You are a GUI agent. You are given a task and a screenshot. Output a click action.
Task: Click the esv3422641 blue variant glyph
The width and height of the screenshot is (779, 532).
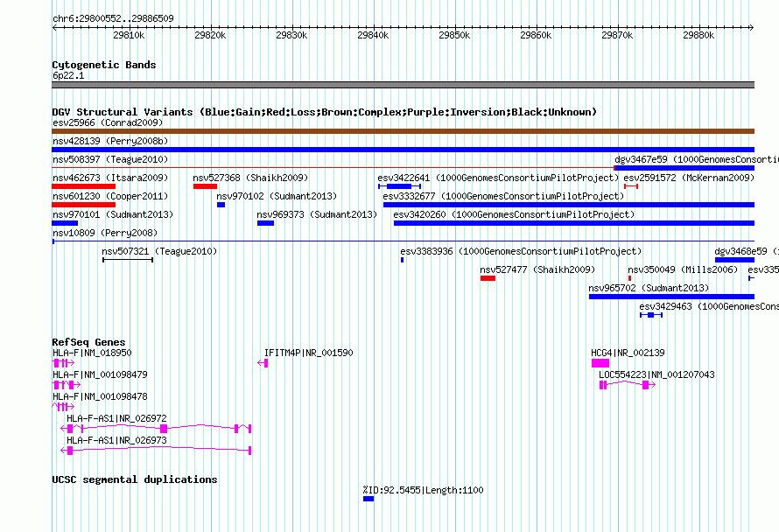pyautogui.click(x=400, y=186)
